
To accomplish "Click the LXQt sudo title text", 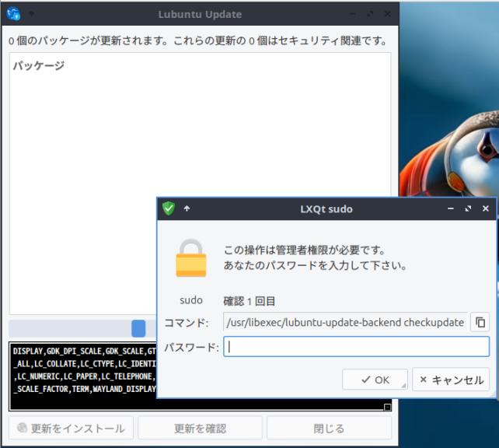I will pyautogui.click(x=326, y=209).
